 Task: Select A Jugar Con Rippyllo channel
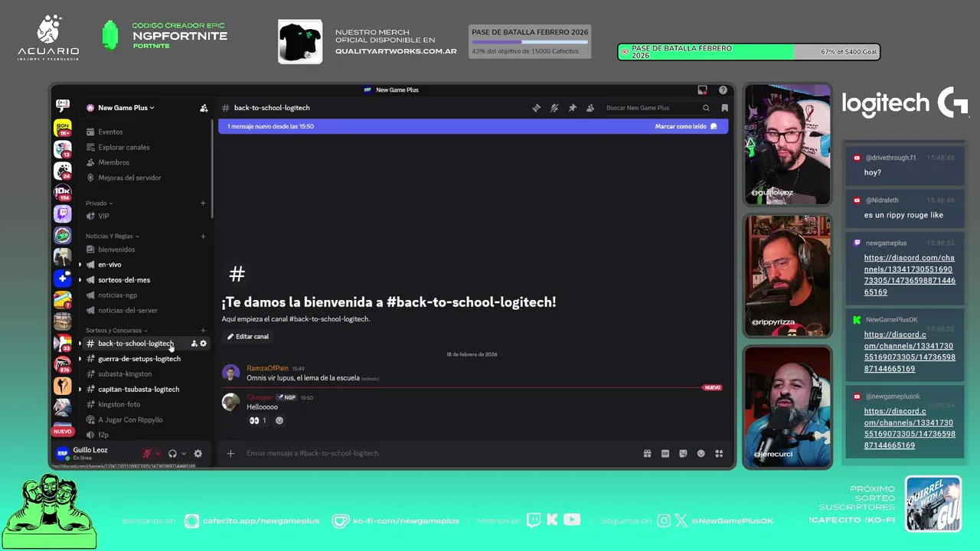145,420
